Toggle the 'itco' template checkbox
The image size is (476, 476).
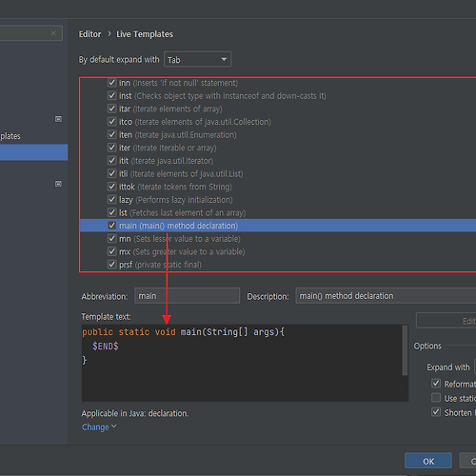(x=111, y=122)
